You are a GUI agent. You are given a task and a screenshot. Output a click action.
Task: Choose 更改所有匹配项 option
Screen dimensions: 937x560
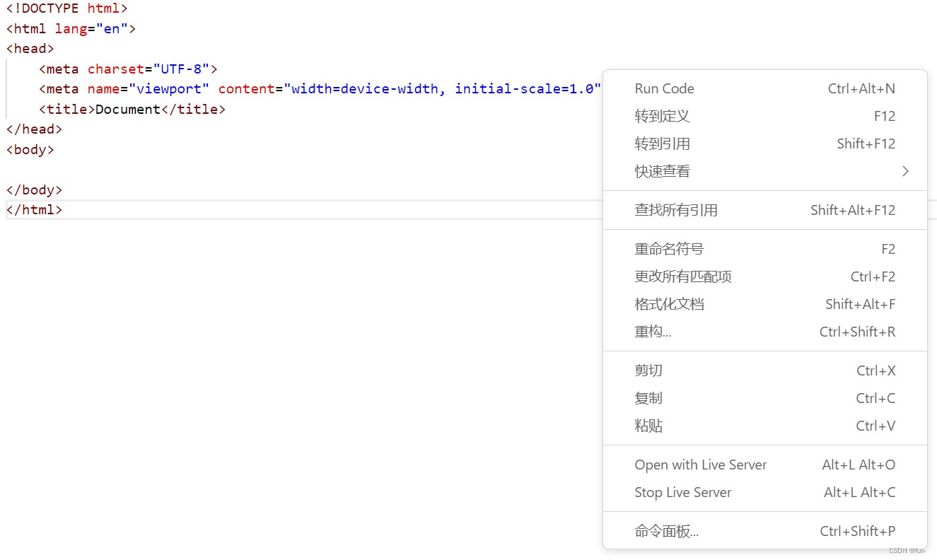pos(764,276)
